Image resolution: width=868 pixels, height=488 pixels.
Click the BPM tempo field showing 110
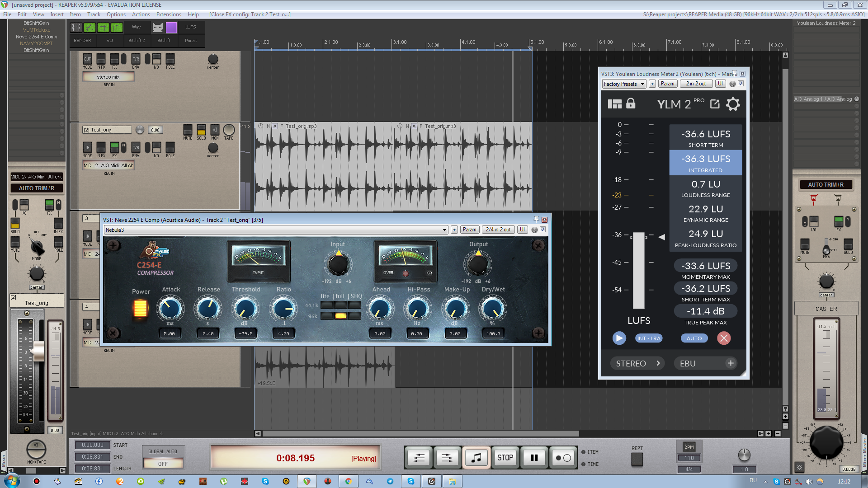click(x=689, y=458)
